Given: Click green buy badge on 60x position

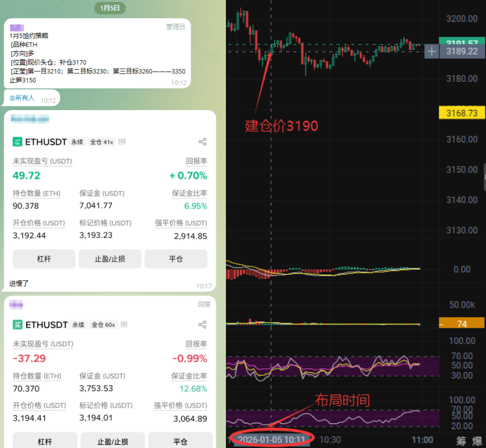Looking at the screenshot, I should tap(17, 325).
